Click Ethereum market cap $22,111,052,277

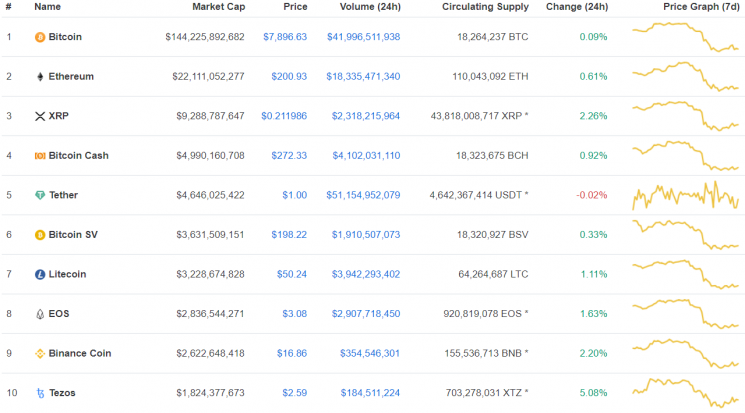pos(208,76)
